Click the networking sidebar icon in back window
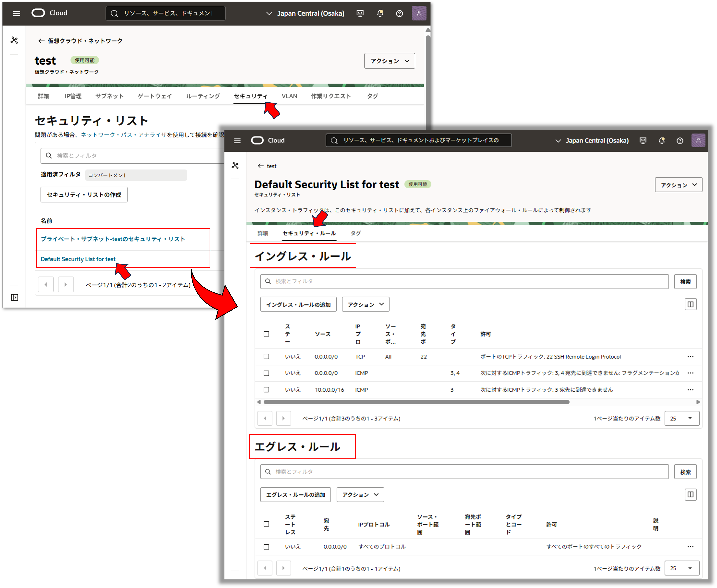 [x=14, y=40]
